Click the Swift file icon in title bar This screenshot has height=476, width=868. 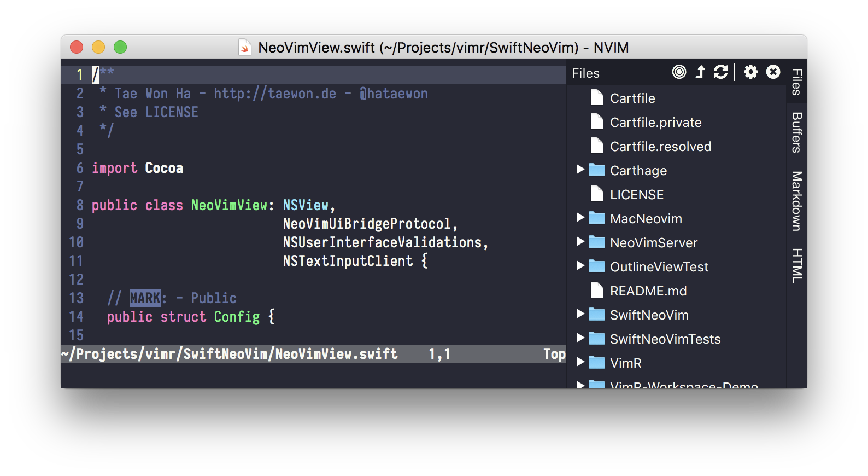245,48
